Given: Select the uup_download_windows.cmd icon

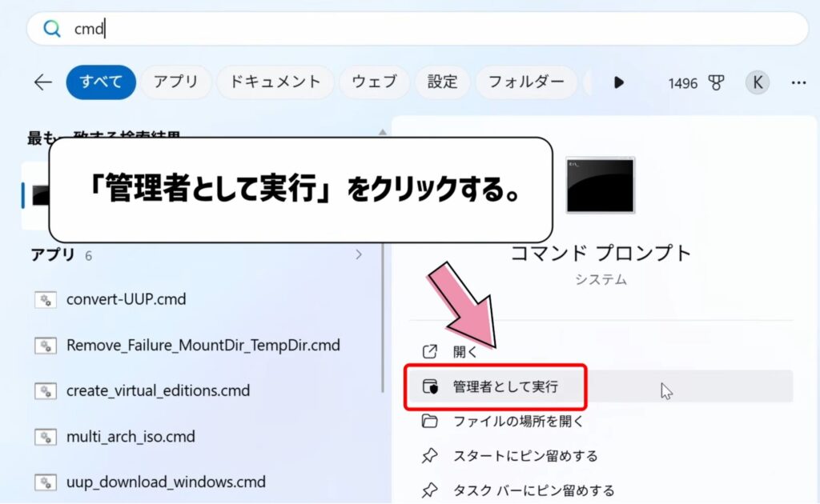Looking at the screenshot, I should (x=44, y=482).
